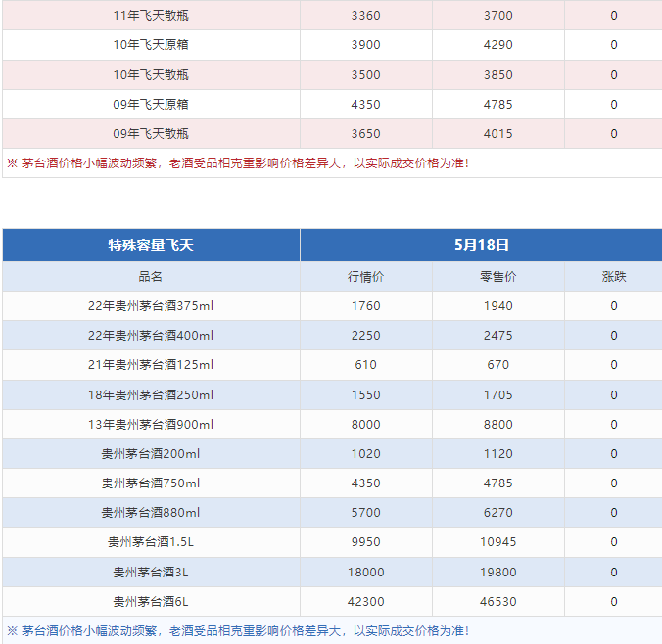Click the 3650 market price cell
Screen dimensions: 662x644
pyautogui.click(x=365, y=134)
